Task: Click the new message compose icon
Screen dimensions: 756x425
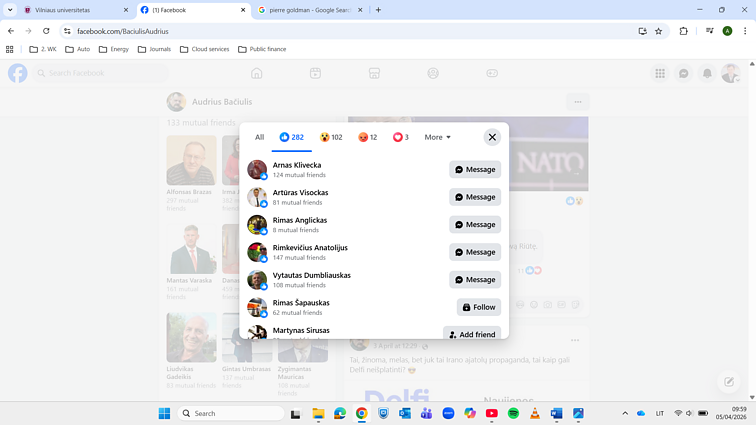Action: (729, 382)
